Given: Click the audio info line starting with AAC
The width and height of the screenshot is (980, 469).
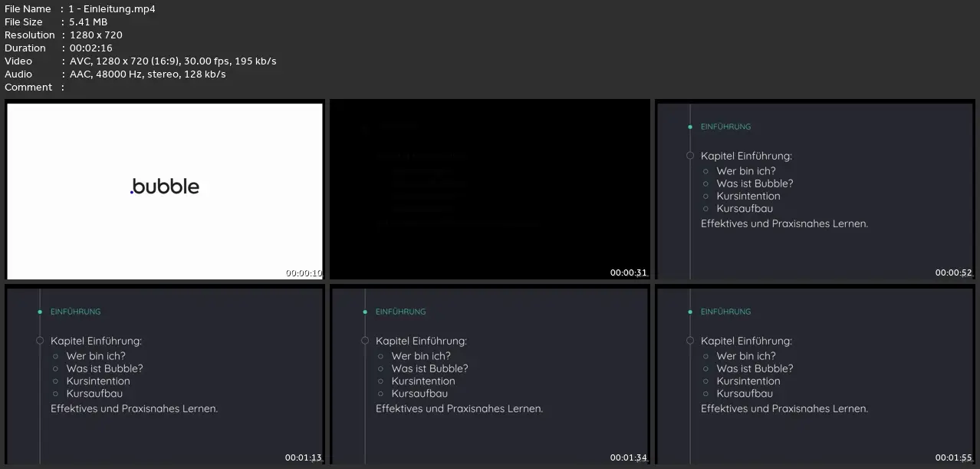Looking at the screenshot, I should (147, 74).
